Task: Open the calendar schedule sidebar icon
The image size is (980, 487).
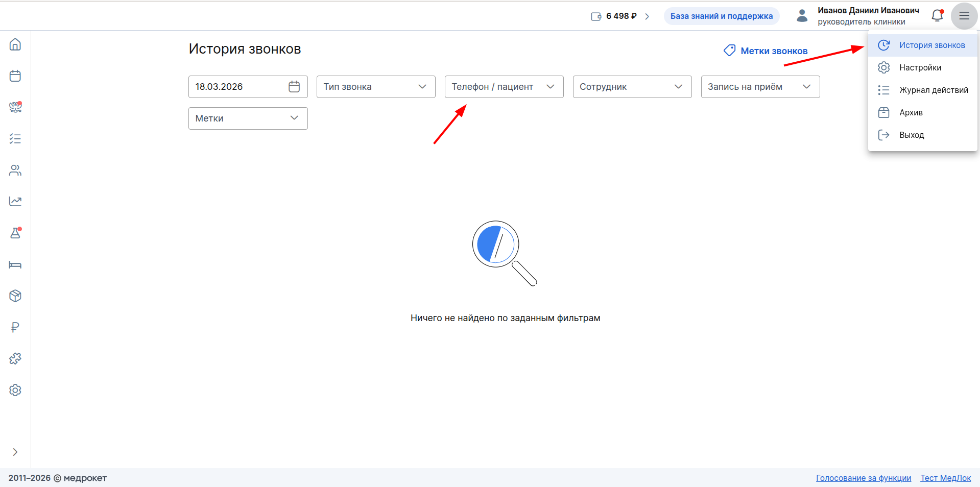Action: tap(15, 76)
